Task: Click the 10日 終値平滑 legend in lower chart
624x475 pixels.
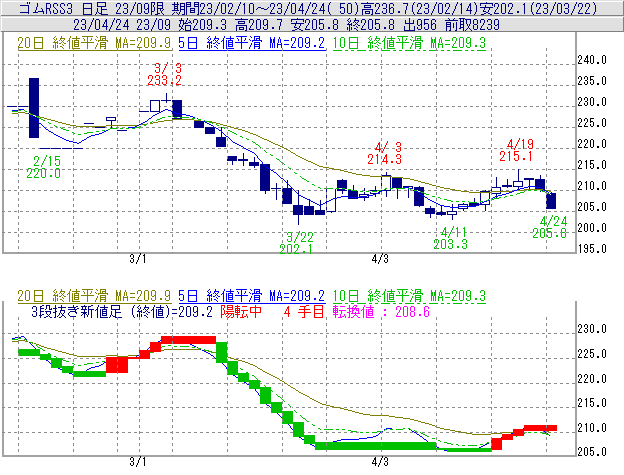Action: (409, 296)
